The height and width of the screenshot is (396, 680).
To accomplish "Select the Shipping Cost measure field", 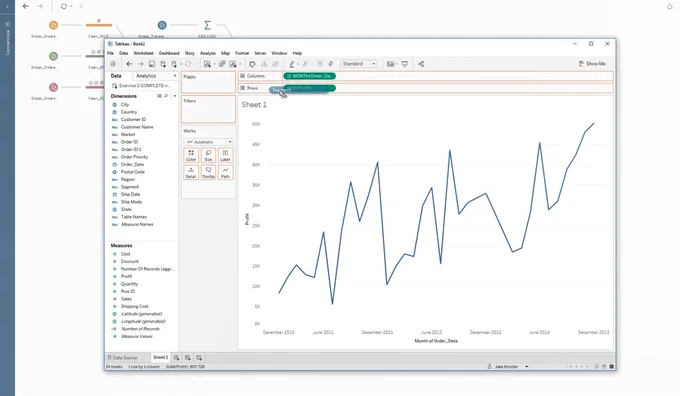I will point(134,306).
